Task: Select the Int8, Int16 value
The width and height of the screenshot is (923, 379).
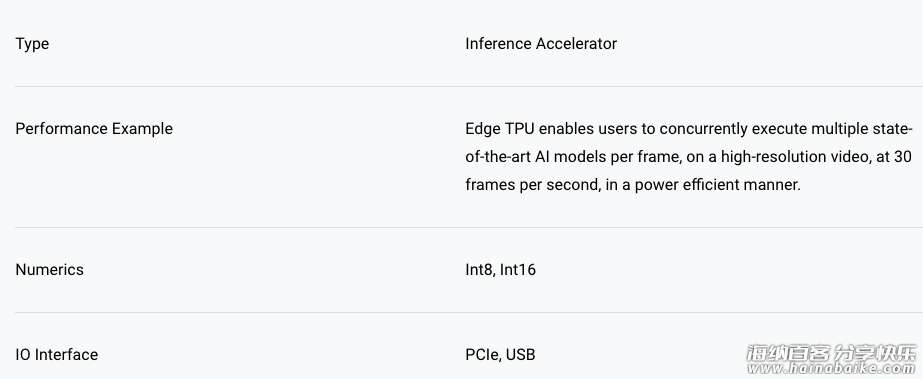Action: coord(500,270)
